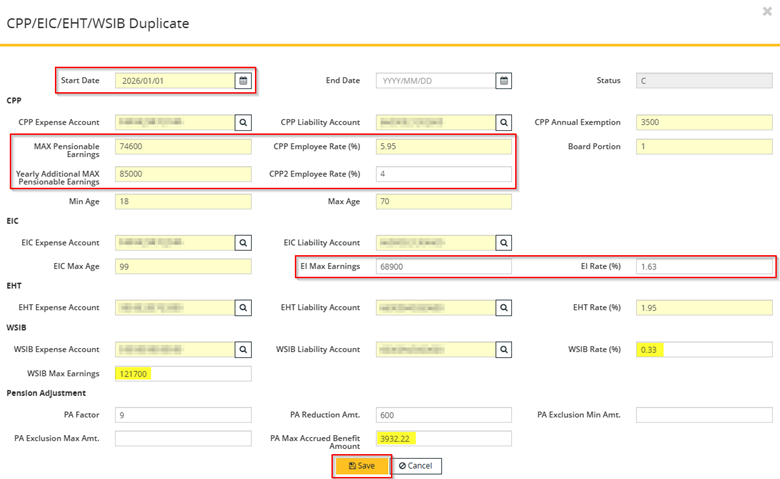780x479 pixels.
Task: Click the Pension Adjustment section heading
Action: point(46,393)
